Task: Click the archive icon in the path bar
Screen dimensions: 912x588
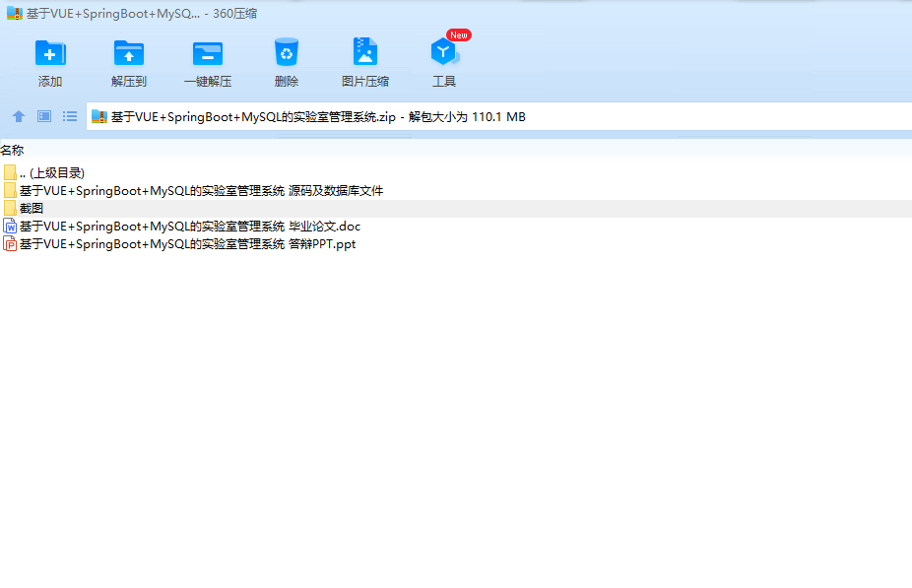Action: 99,116
